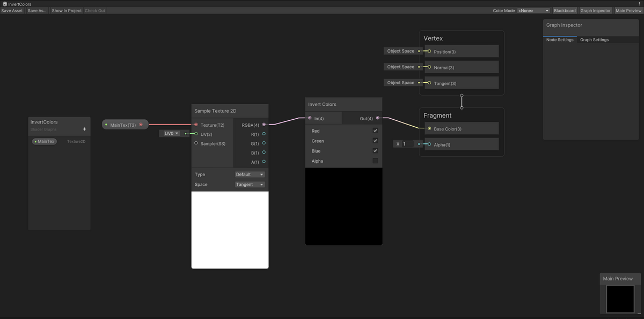This screenshot has height=319, width=644.
Task: Click the Tangent(3) input port
Action: point(429,83)
